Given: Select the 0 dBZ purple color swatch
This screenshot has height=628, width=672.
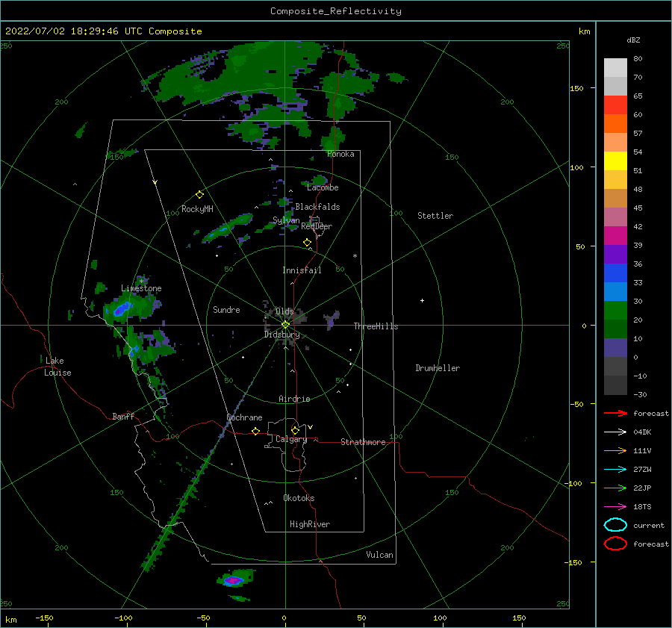Looking at the screenshot, I should (615, 348).
